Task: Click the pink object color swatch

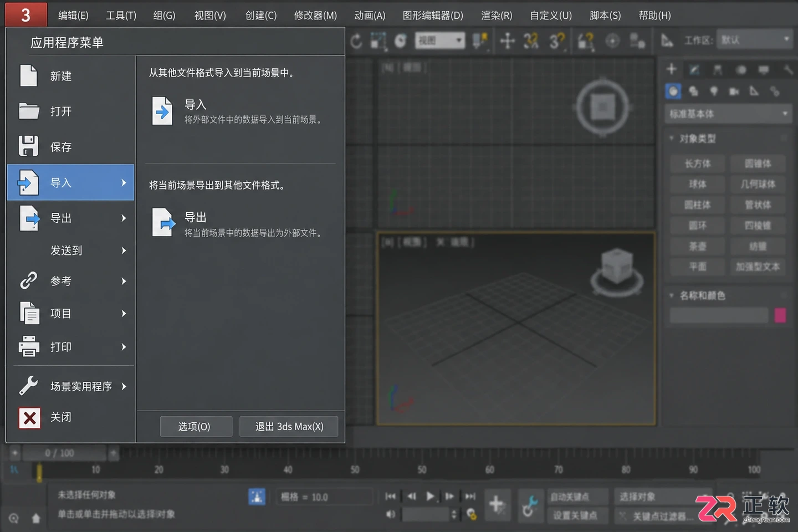Action: [780, 315]
